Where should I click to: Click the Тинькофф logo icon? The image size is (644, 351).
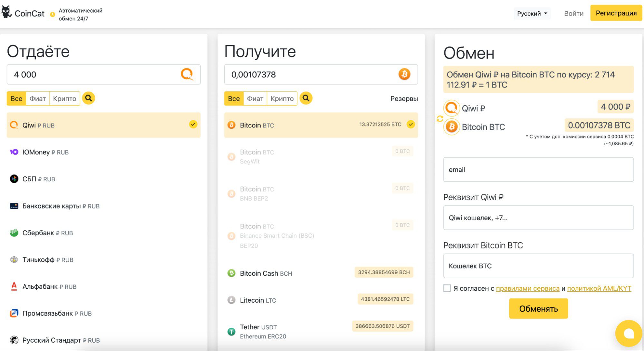point(14,259)
